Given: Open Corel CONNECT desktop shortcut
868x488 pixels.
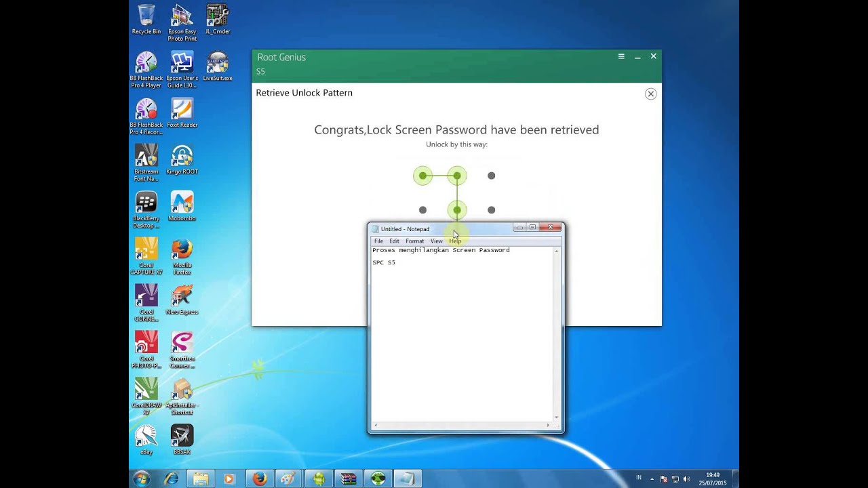Looking at the screenshot, I should coord(146,304).
